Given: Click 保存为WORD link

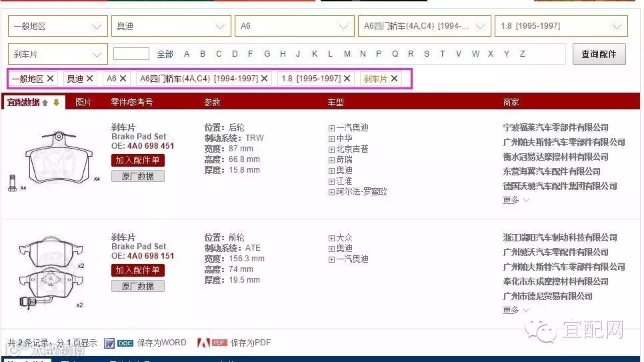Looking at the screenshot, I should pos(162,343).
